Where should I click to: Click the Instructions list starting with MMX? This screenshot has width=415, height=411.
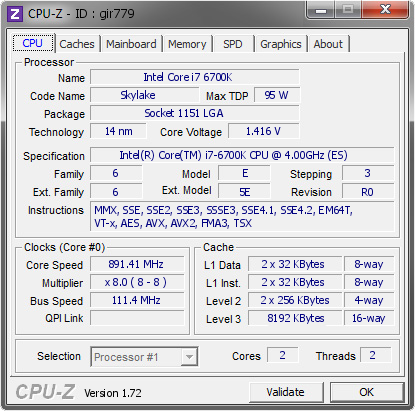[242, 216]
